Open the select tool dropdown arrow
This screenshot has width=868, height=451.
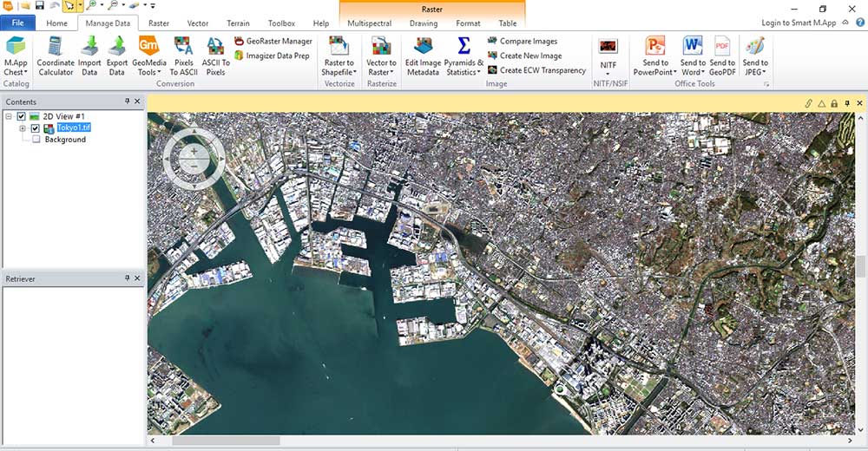[80, 6]
